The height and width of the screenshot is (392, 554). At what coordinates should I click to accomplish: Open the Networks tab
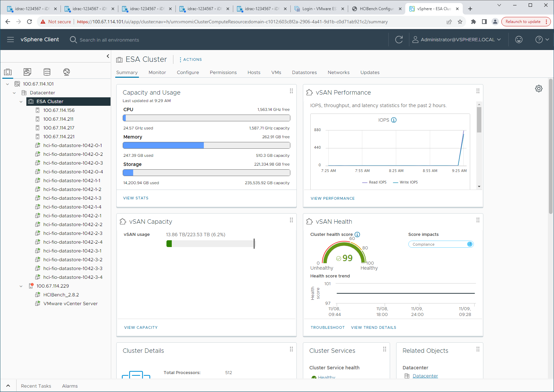coord(339,72)
